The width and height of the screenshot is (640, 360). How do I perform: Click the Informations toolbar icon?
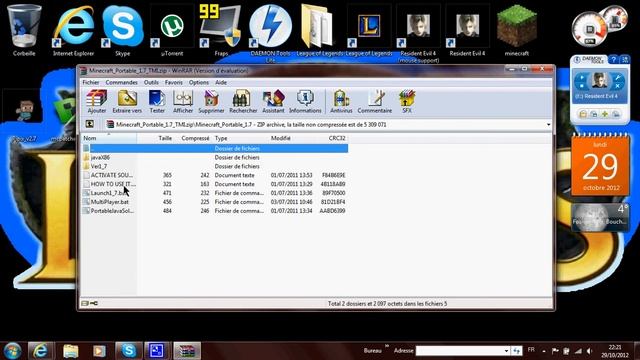[x=305, y=102]
